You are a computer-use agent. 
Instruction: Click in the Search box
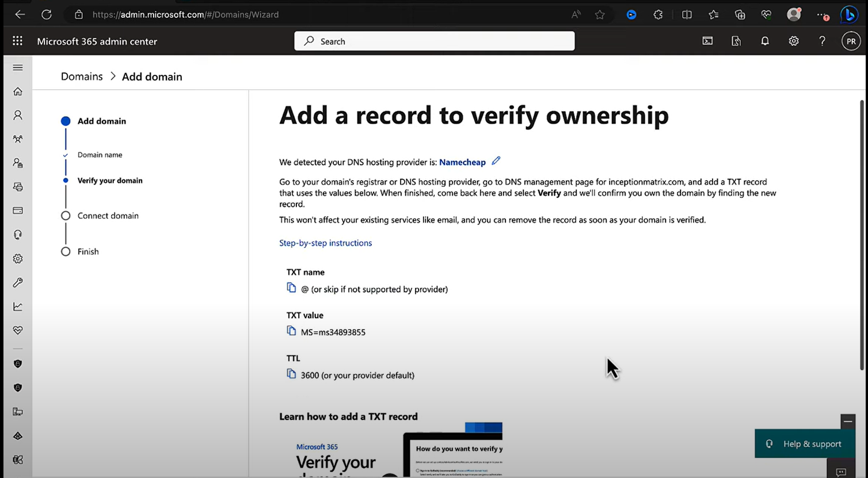coord(435,41)
